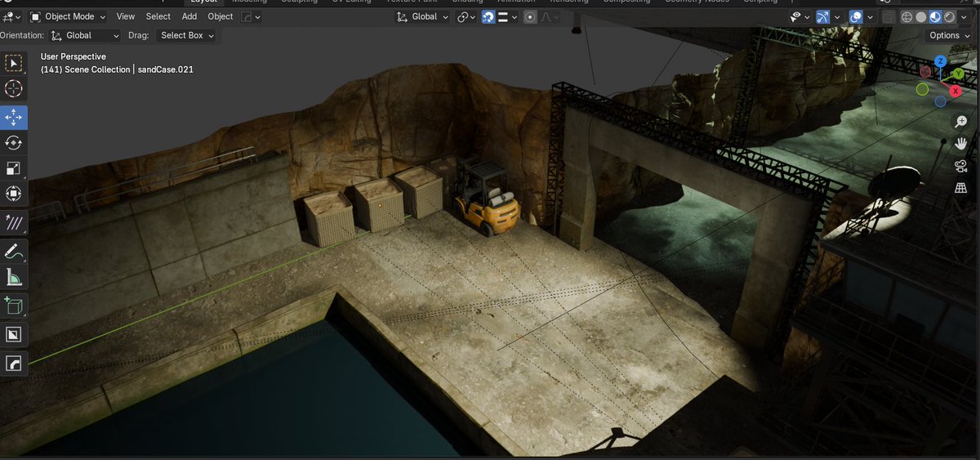Click the negative X red circle on gizmo
The width and height of the screenshot is (980, 460).
(926, 72)
